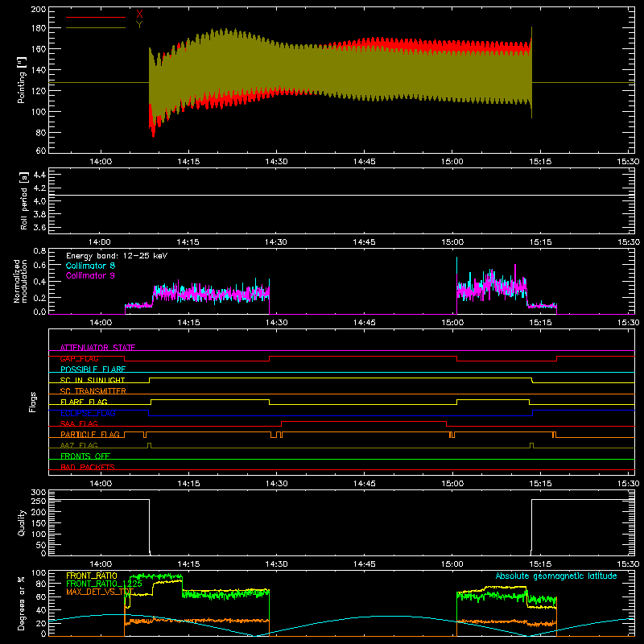Click the 14:45 time label under Roll period plot
644x644 pixels.
pos(365,242)
